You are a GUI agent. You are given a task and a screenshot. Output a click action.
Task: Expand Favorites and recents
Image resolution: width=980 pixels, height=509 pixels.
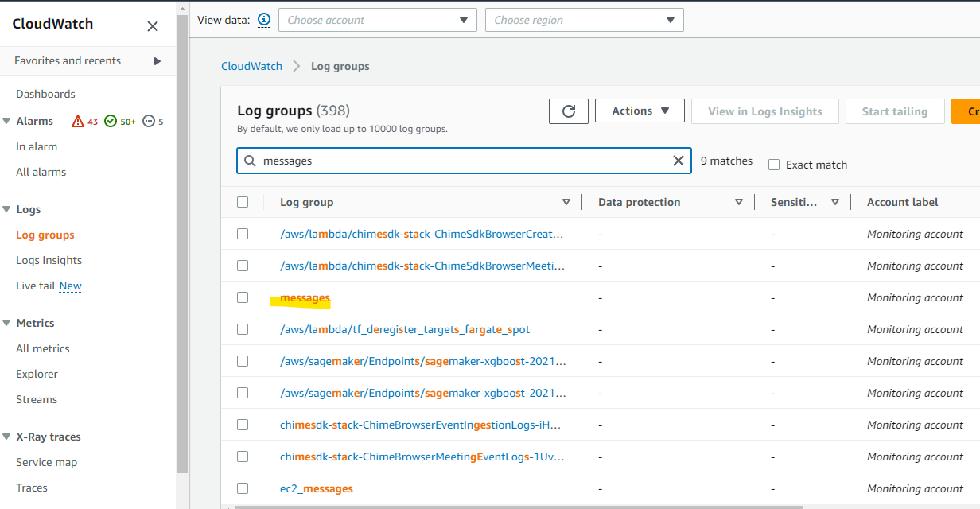87,60
